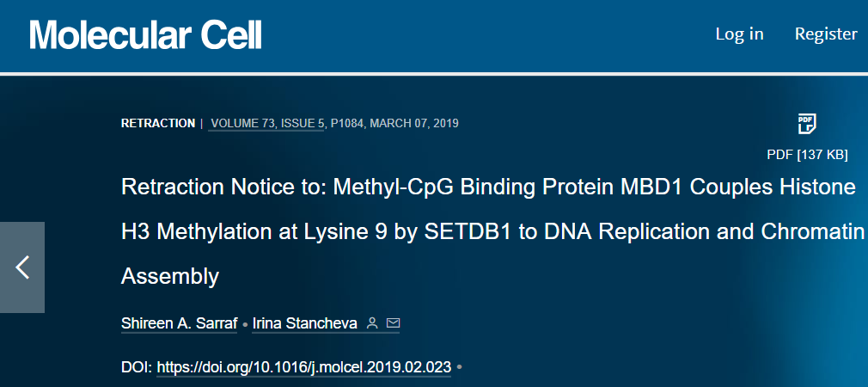
Task: Follow the doi.org DOI hyperlink
Action: click(304, 367)
